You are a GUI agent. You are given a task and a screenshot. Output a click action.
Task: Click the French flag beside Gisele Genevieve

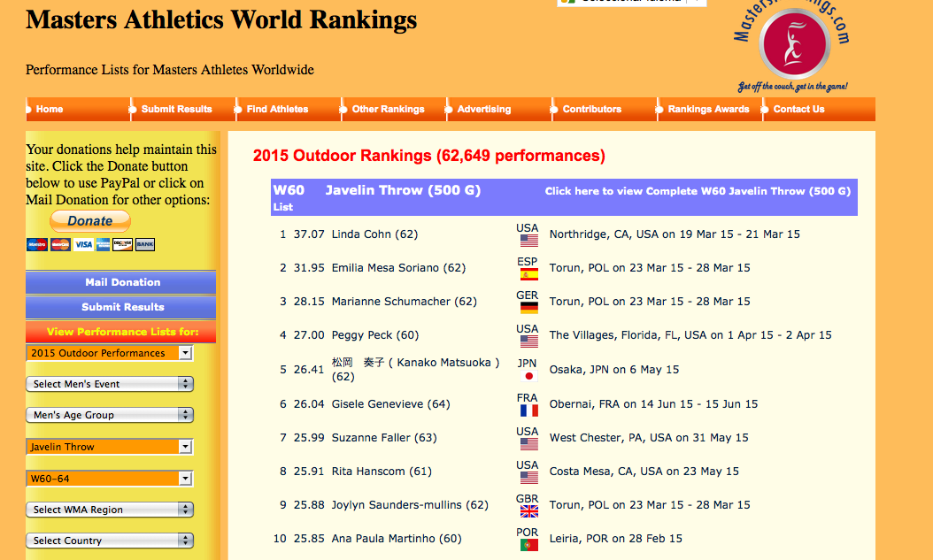[528, 410]
